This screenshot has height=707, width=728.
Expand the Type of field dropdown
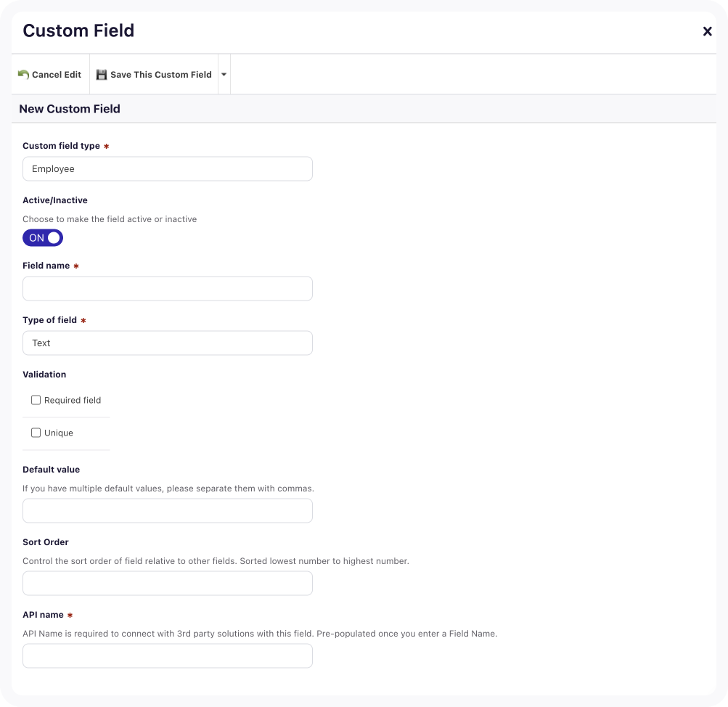[167, 343]
